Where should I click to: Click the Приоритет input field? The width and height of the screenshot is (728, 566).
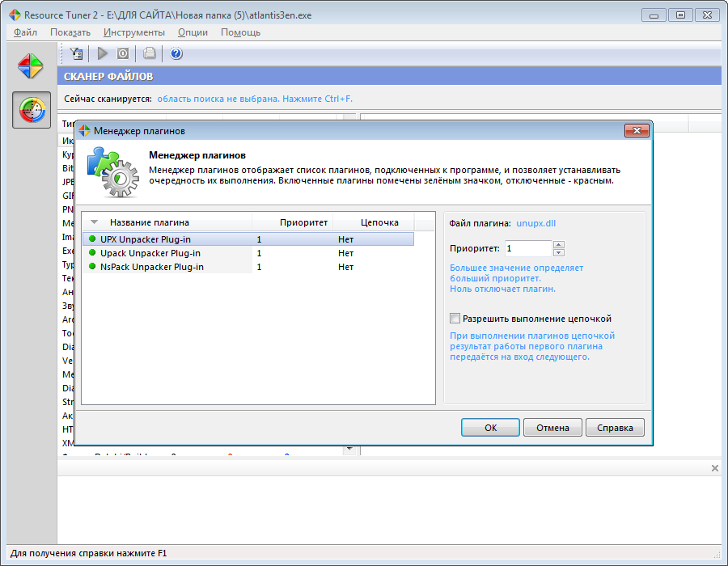(528, 248)
